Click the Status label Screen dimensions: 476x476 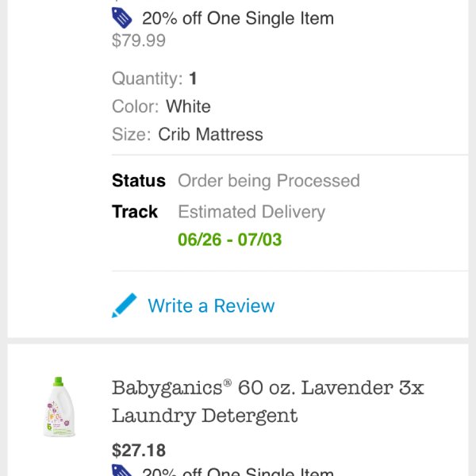pos(139,181)
